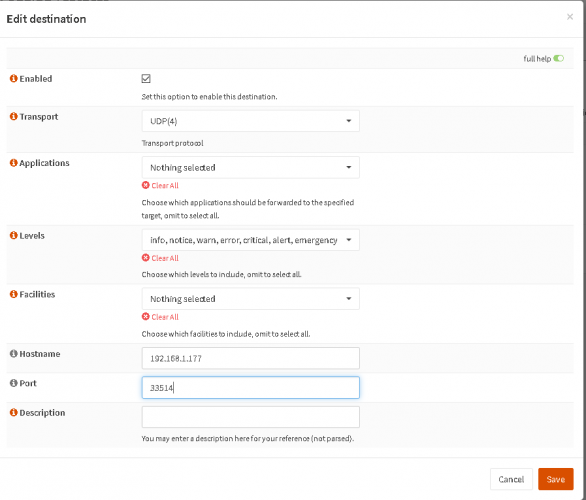Click the info icon beside Port

pyautogui.click(x=13, y=383)
